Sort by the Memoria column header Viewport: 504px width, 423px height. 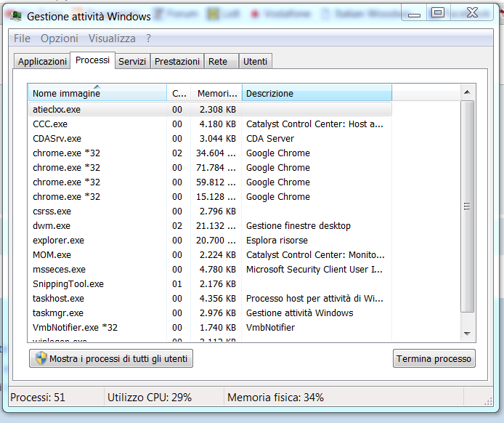[216, 93]
